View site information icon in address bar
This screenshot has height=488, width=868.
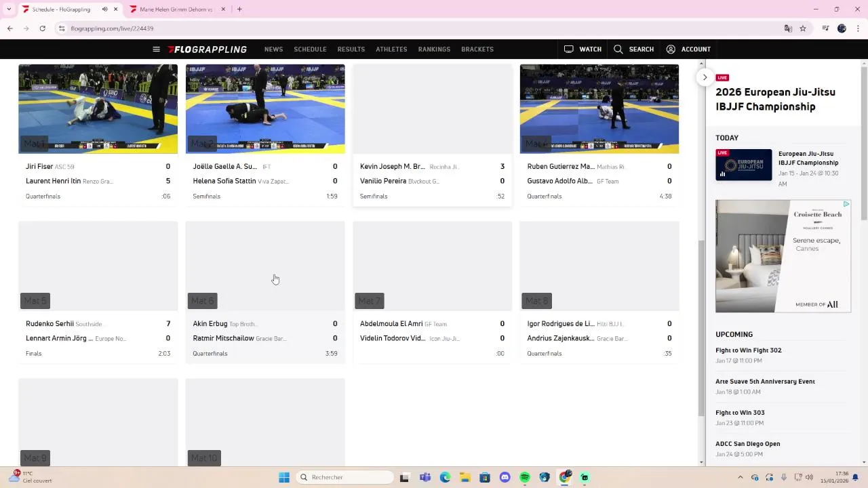pyautogui.click(x=61, y=28)
